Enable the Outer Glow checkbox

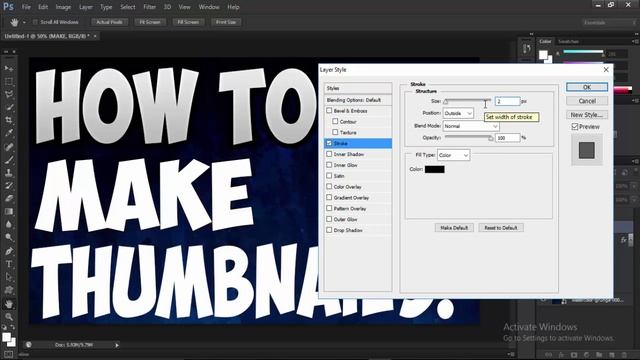329,219
